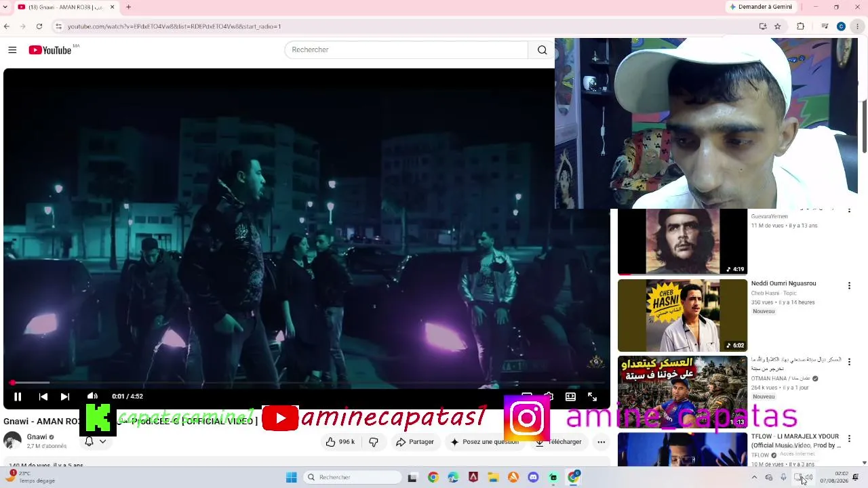868x488 pixels.
Task: Pause the video playback
Action: [18, 396]
